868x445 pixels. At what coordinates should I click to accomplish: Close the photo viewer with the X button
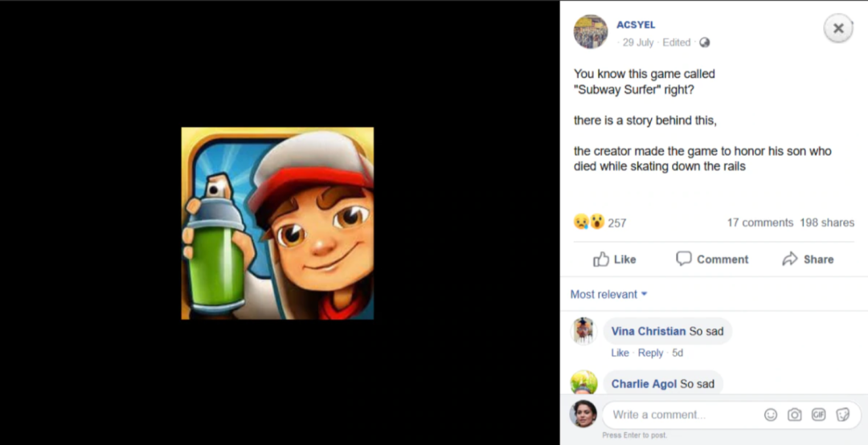click(x=838, y=28)
